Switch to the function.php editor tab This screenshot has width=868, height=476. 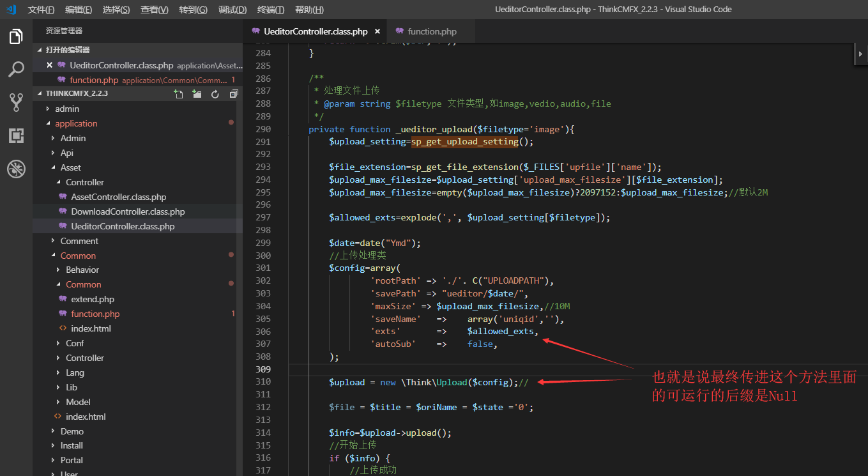432,31
